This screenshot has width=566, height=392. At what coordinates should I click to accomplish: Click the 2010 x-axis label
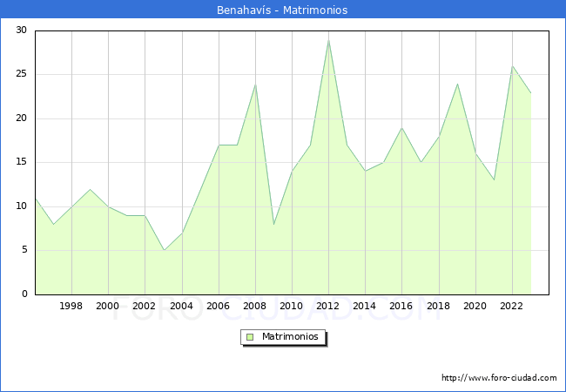point(292,307)
